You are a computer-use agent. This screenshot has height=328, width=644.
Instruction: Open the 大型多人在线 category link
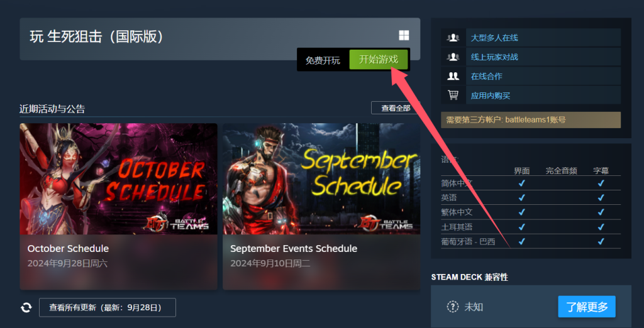(494, 38)
